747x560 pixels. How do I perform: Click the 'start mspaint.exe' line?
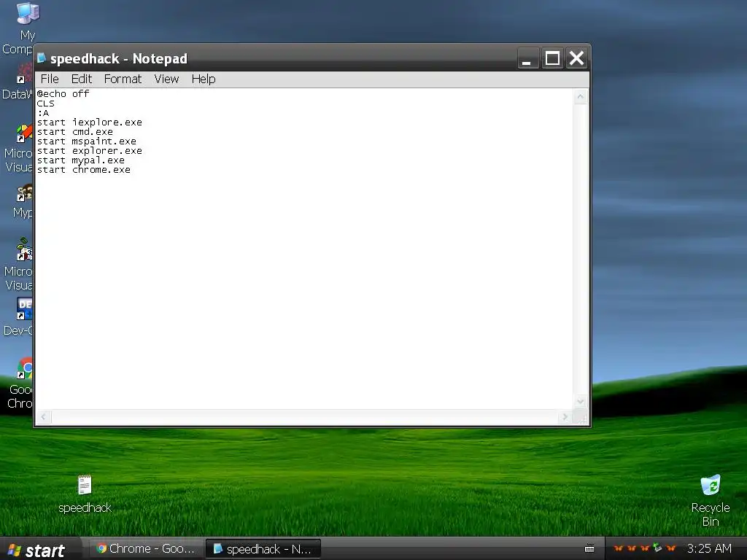click(x=87, y=141)
